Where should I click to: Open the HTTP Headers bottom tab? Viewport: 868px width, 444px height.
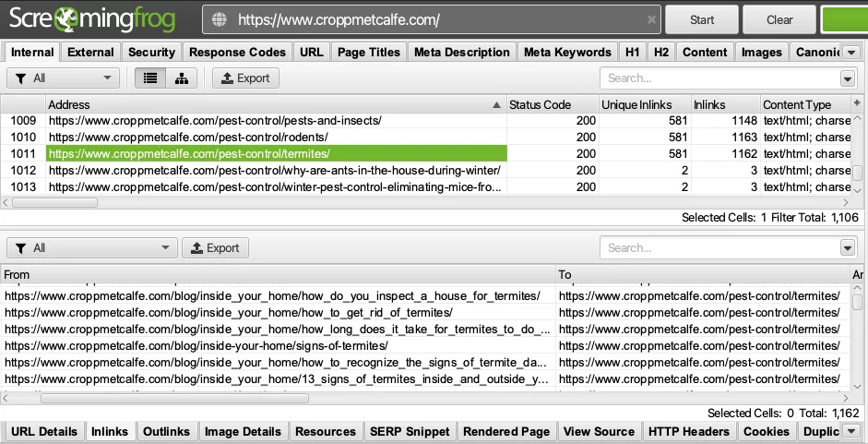click(689, 431)
